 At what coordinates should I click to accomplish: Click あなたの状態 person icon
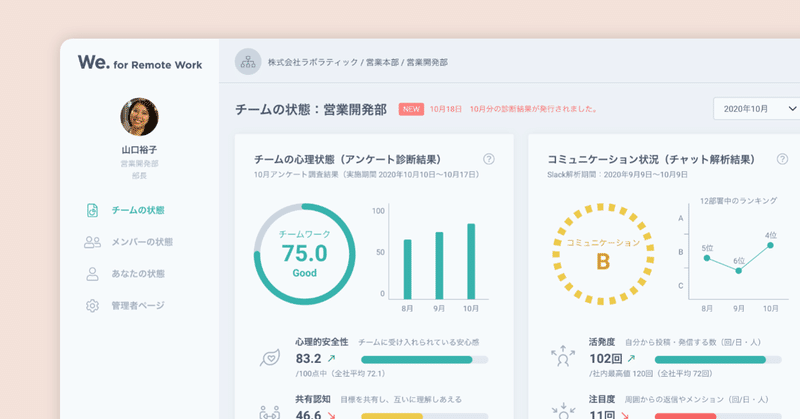(x=92, y=274)
